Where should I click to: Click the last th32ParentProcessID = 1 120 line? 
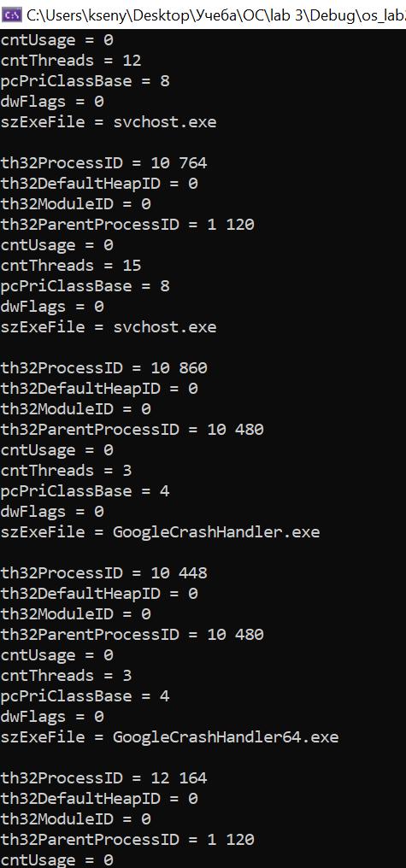[127, 840]
